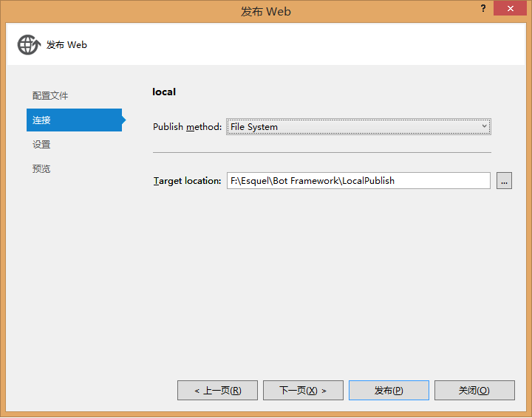Close the 发布 Web dialog

pos(510,8)
